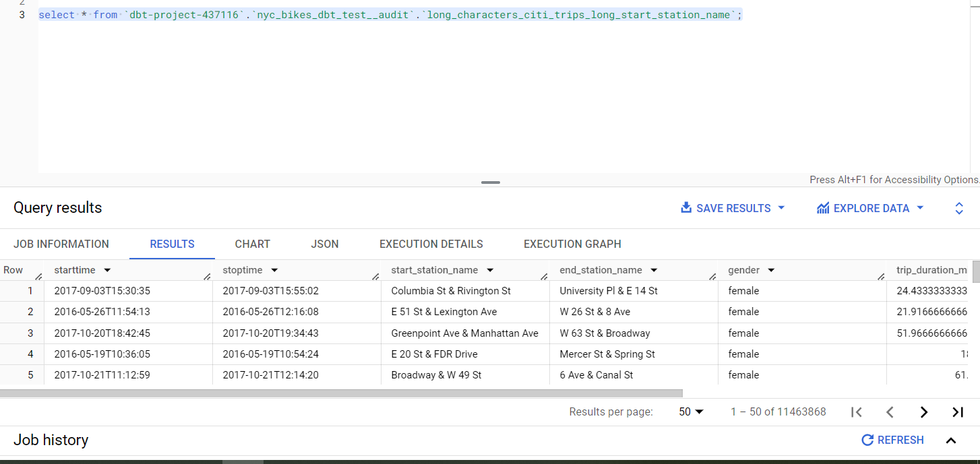Open the JSON tab
The width and height of the screenshot is (980, 464).
[x=325, y=244]
